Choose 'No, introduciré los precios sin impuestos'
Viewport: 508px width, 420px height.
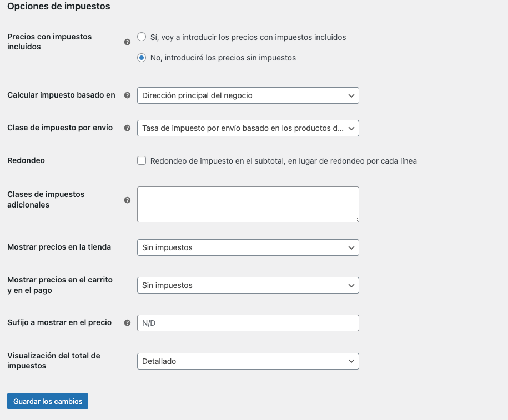[x=142, y=58]
